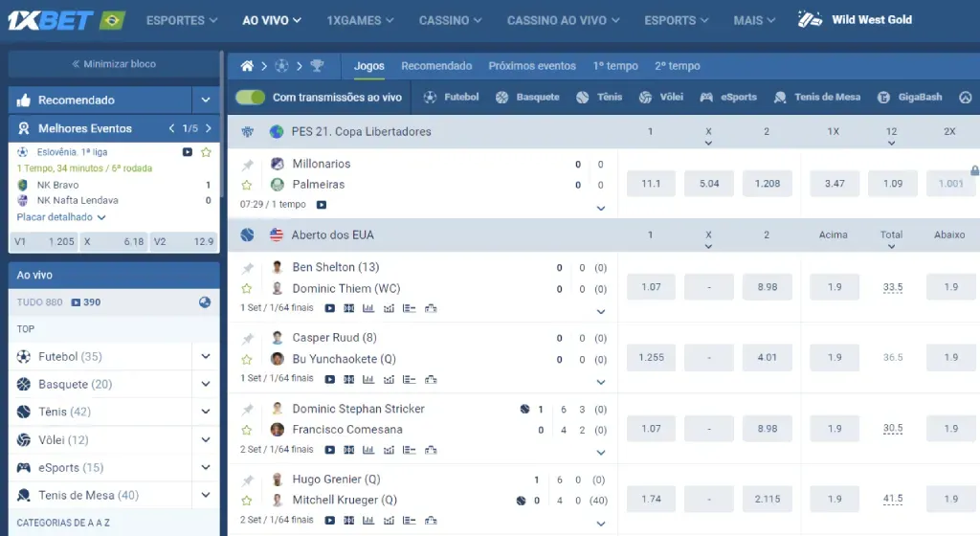Favorite the Eslovênia 1ª liga event star

[206, 152]
